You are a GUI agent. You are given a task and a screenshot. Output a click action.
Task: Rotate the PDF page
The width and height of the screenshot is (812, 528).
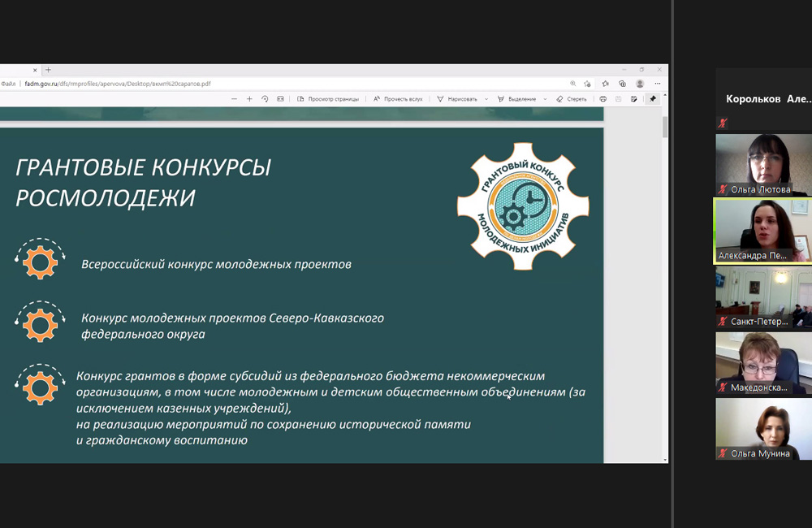[x=265, y=99]
